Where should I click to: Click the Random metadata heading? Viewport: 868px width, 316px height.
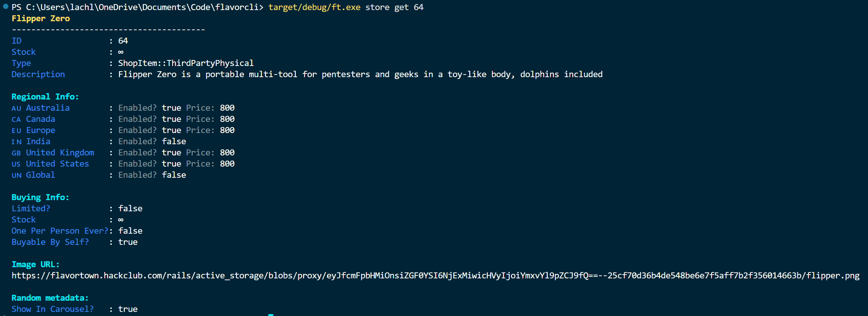point(50,298)
